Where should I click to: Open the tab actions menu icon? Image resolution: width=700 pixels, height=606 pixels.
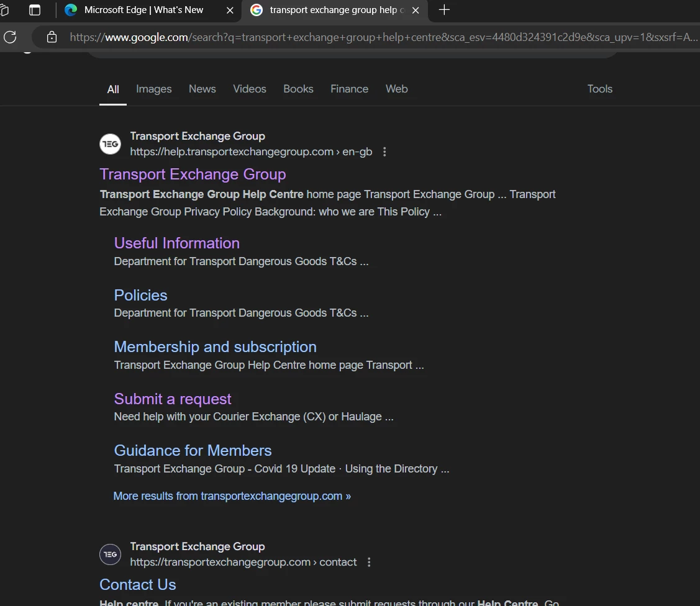point(34,10)
